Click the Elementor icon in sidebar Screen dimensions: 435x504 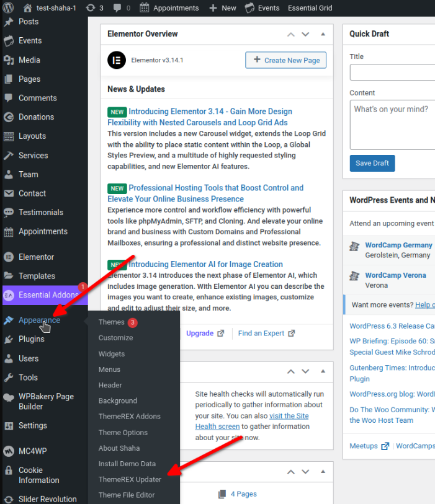point(9,257)
